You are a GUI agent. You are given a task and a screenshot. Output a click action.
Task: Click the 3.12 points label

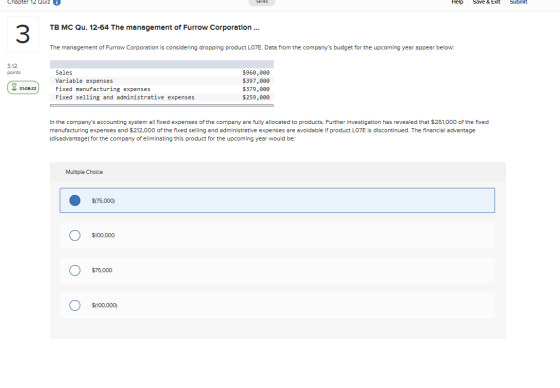(x=14, y=69)
